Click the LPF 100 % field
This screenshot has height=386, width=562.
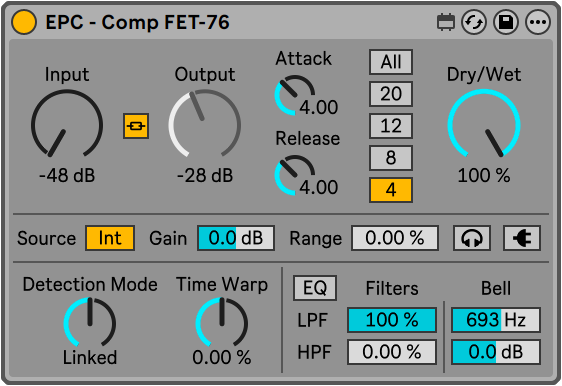[392, 320]
